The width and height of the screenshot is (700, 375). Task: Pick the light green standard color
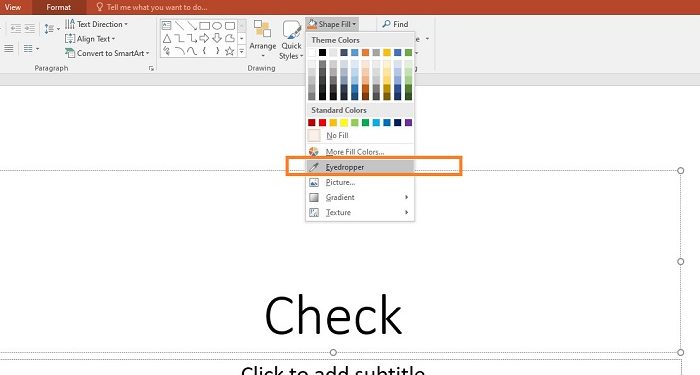354,122
